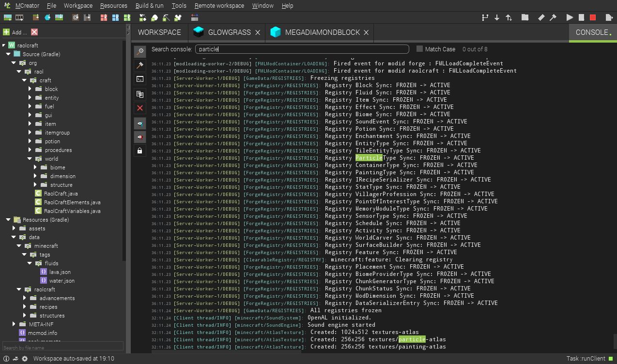Toggle the blue eye console filter
This screenshot has width=617, height=364.
(x=140, y=123)
